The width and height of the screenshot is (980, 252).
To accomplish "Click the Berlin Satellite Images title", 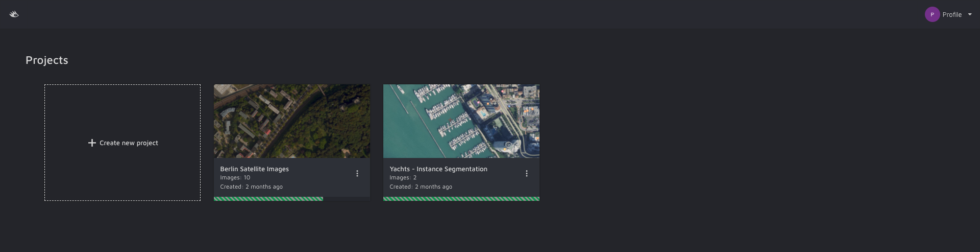I will tap(254, 169).
